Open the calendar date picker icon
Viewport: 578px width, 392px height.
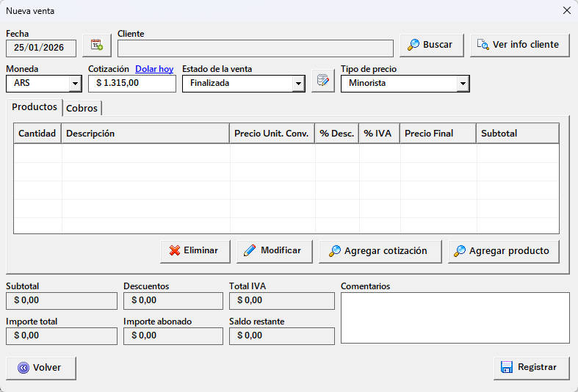[x=97, y=46]
